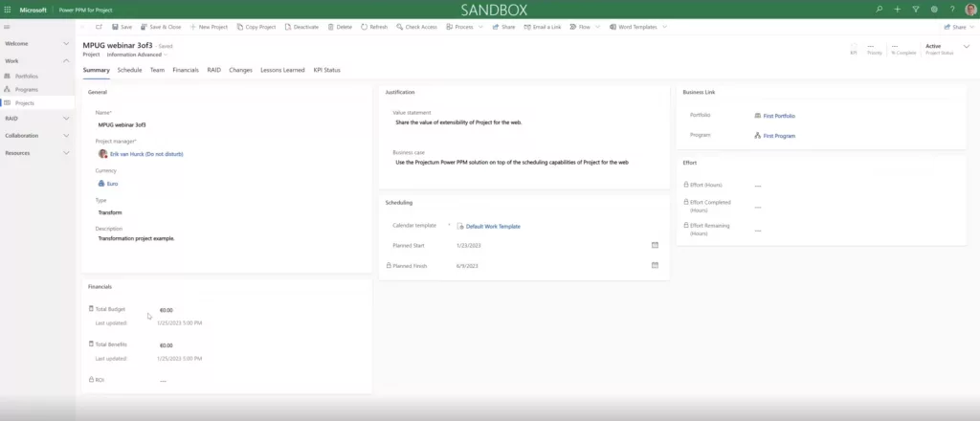
Task: Click Save & Close in the command bar
Action: (161, 27)
